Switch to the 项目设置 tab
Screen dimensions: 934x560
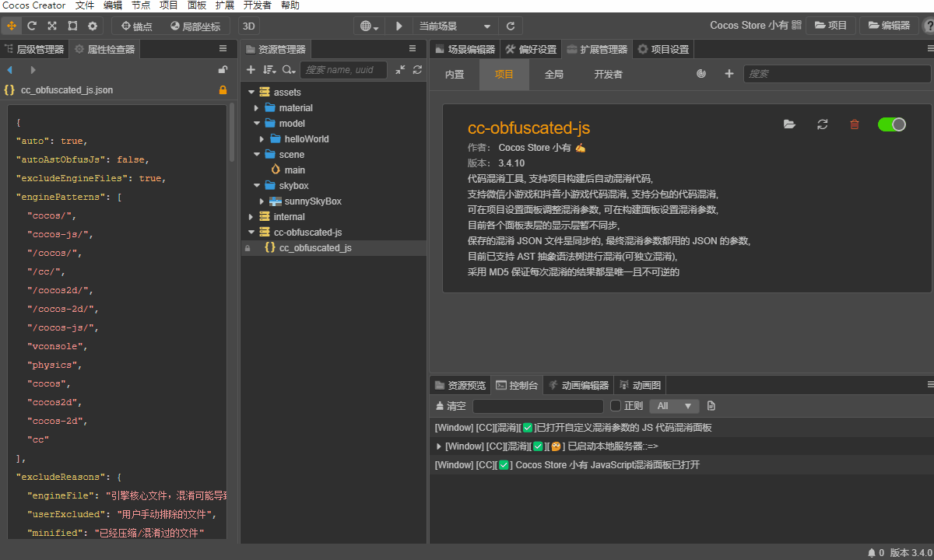(x=664, y=49)
